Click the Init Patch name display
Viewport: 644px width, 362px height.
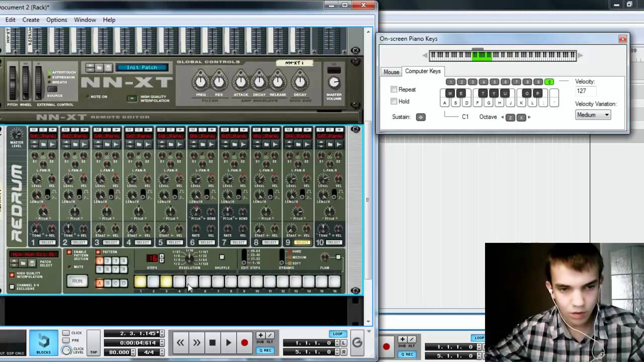(x=142, y=67)
